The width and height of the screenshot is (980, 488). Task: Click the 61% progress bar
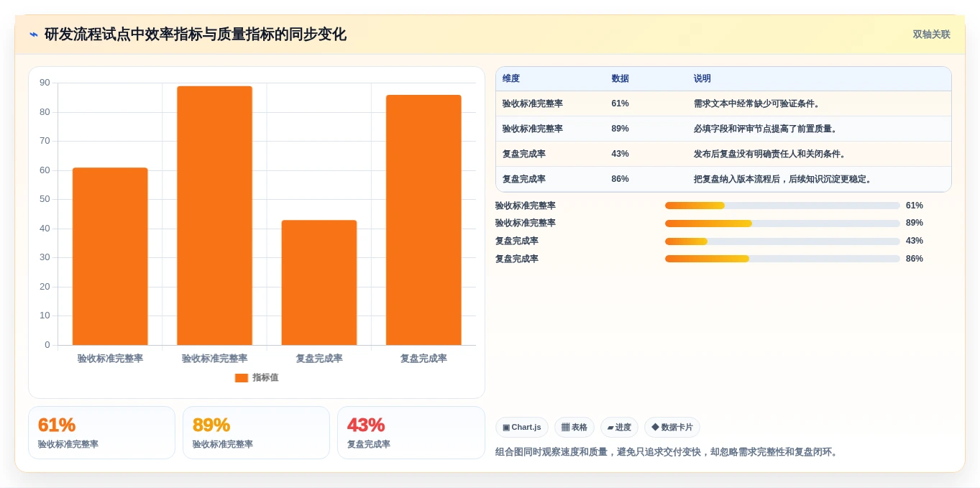pyautogui.click(x=782, y=206)
